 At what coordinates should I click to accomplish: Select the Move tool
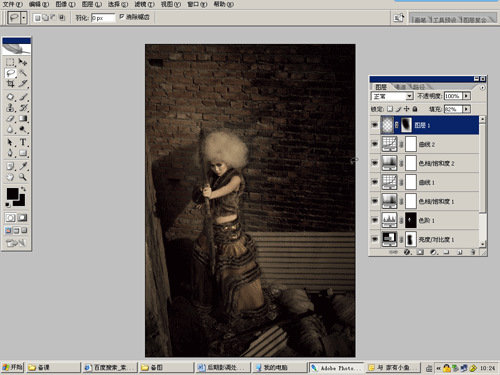coord(23,62)
